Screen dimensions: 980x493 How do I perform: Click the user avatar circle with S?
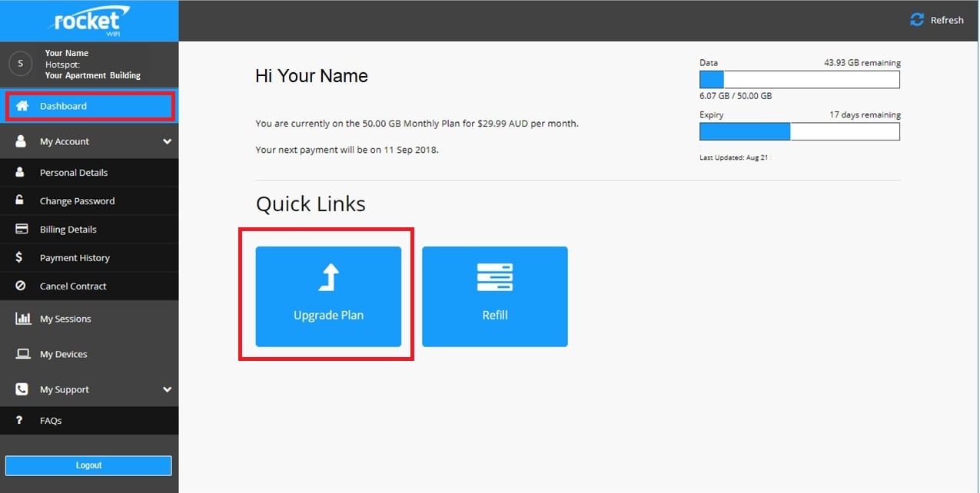point(21,64)
